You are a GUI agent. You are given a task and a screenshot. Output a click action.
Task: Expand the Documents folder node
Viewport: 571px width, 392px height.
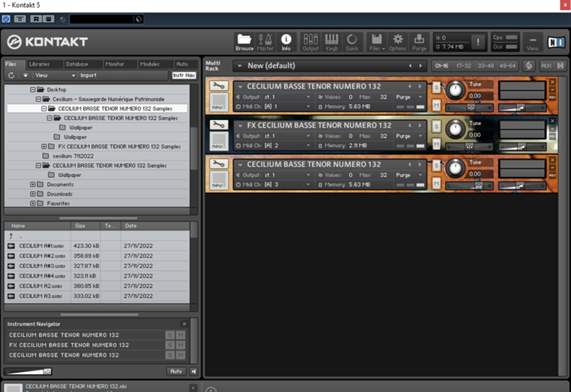[x=33, y=184]
